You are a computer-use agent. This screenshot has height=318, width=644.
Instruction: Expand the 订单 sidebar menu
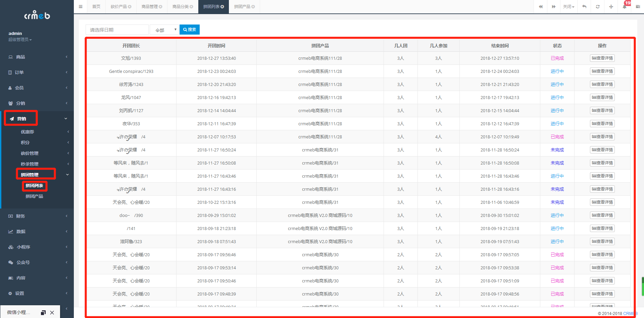point(37,73)
